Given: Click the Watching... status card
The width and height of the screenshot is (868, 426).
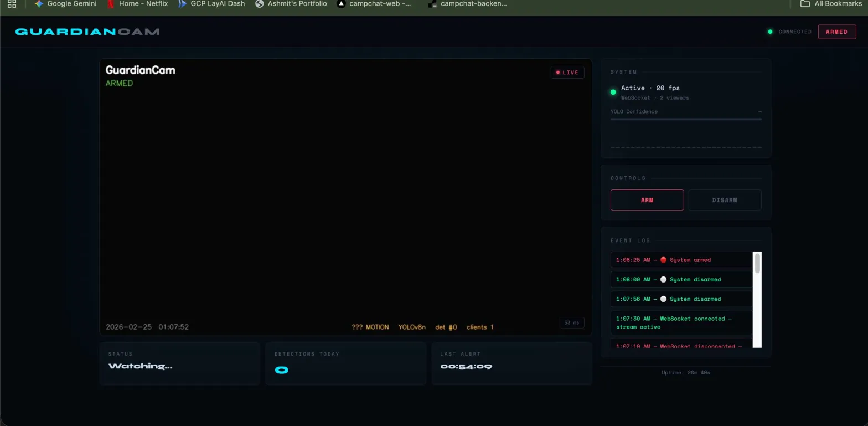Looking at the screenshot, I should (179, 363).
